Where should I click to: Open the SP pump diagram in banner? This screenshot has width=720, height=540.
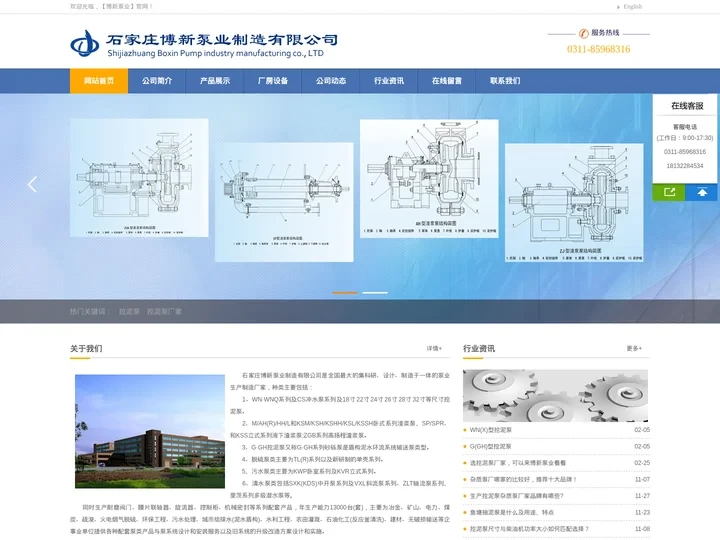tap(284, 202)
